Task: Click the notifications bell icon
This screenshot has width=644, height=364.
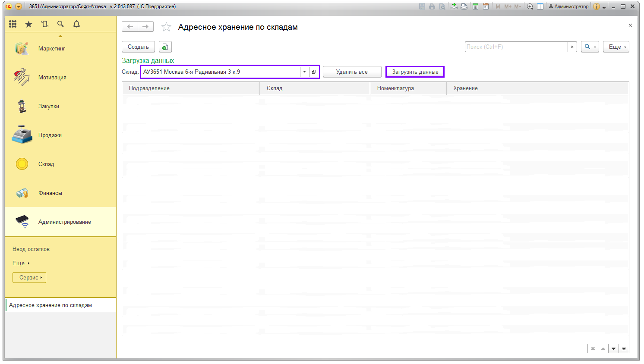Action: [76, 24]
